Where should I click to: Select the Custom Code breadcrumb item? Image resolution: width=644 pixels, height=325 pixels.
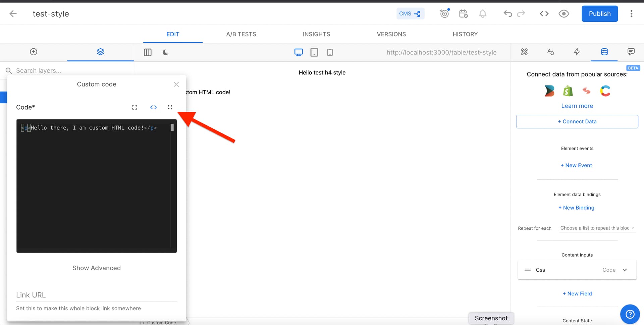[x=158, y=323]
